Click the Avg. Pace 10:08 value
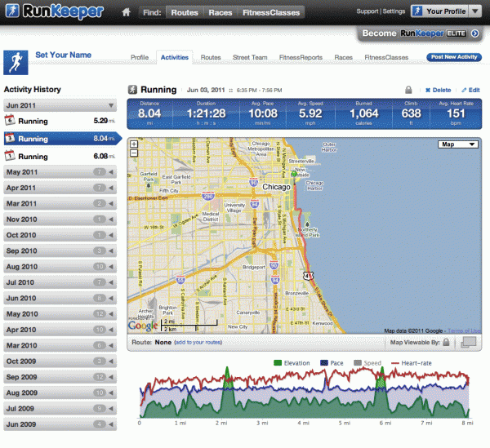Image resolution: width=490 pixels, height=448 pixels. 263,113
